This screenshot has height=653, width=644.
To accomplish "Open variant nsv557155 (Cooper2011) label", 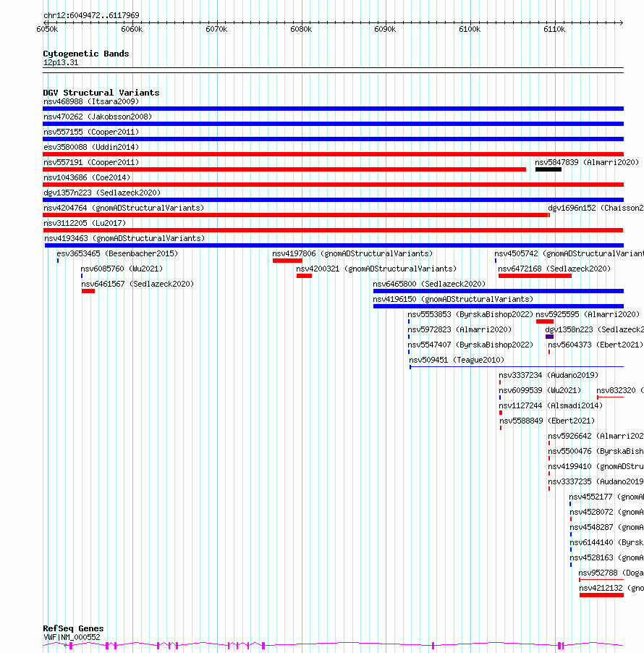I will (91, 132).
